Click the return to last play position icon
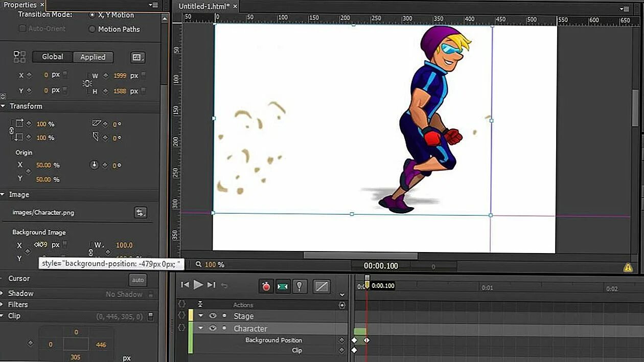The width and height of the screenshot is (644, 362). click(224, 285)
